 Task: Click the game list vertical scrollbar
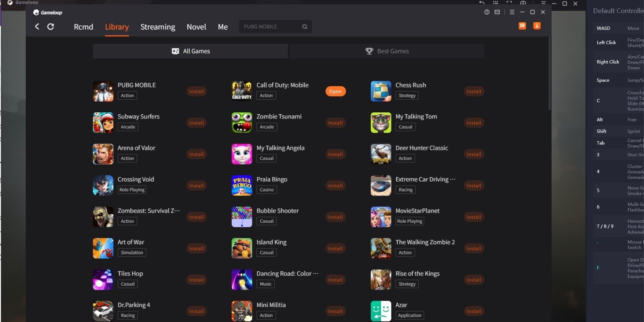(x=550, y=73)
